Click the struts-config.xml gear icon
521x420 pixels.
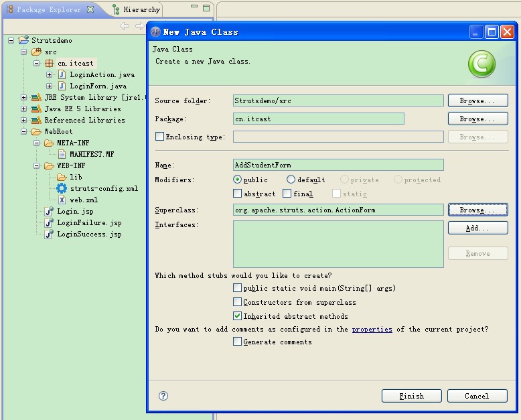[x=62, y=188]
